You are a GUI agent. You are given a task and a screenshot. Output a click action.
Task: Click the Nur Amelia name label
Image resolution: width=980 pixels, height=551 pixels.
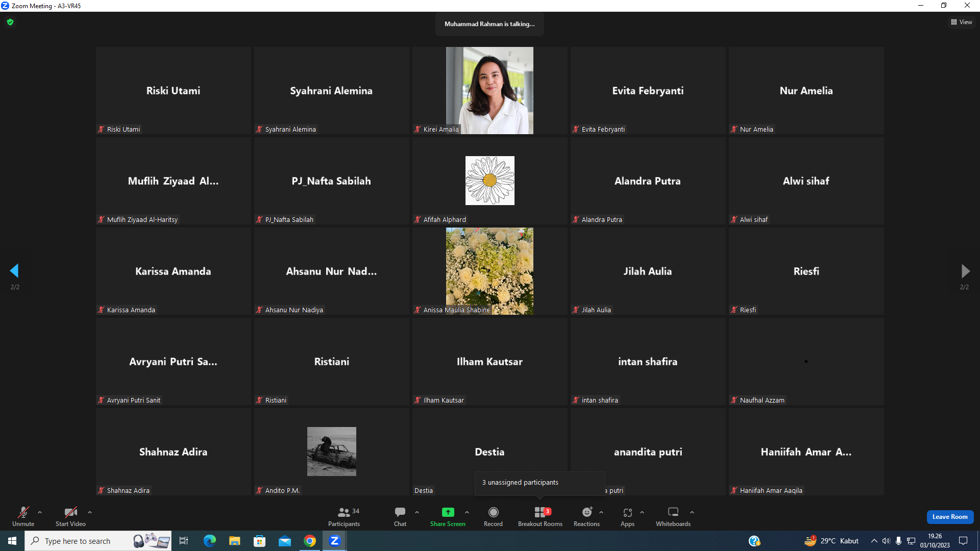click(756, 130)
